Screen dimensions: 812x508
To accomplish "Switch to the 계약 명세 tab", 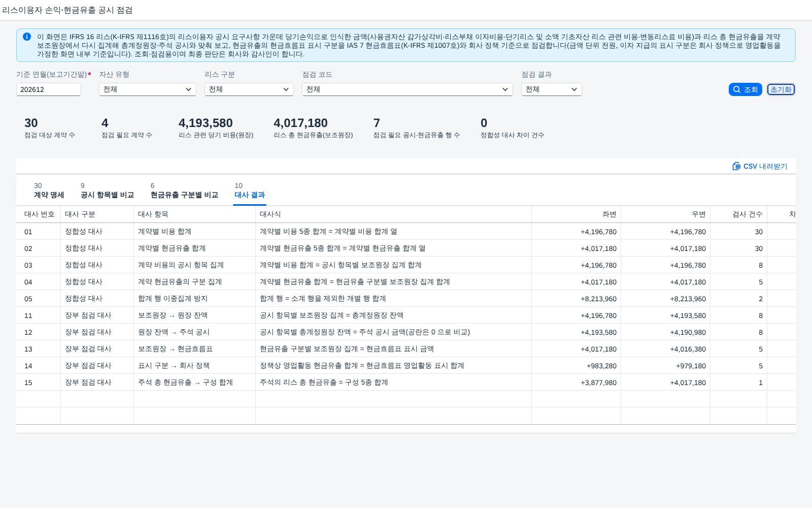I will coord(49,190).
